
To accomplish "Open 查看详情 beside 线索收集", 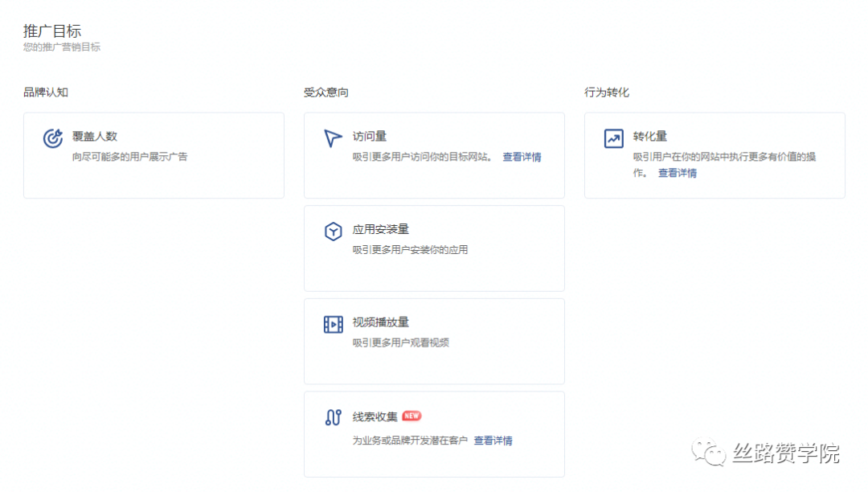I will click(x=493, y=440).
